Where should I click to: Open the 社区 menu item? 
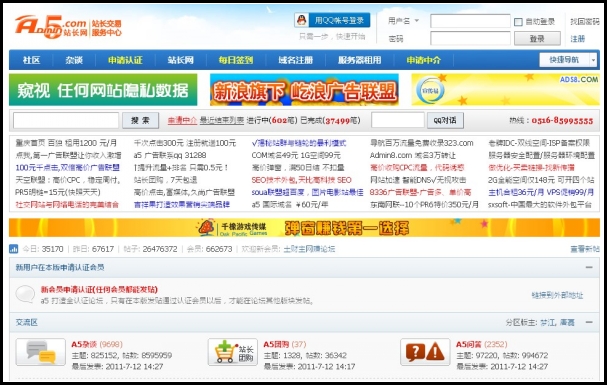click(31, 60)
